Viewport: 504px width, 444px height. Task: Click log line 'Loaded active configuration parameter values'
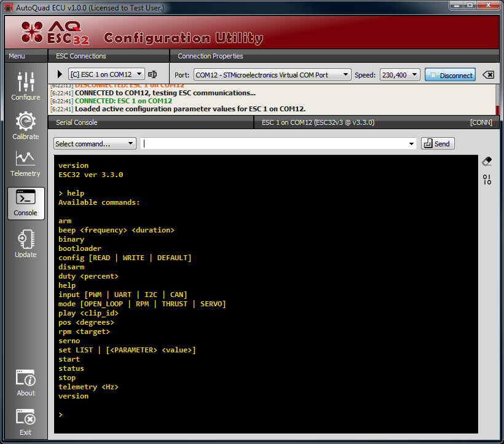pos(190,109)
